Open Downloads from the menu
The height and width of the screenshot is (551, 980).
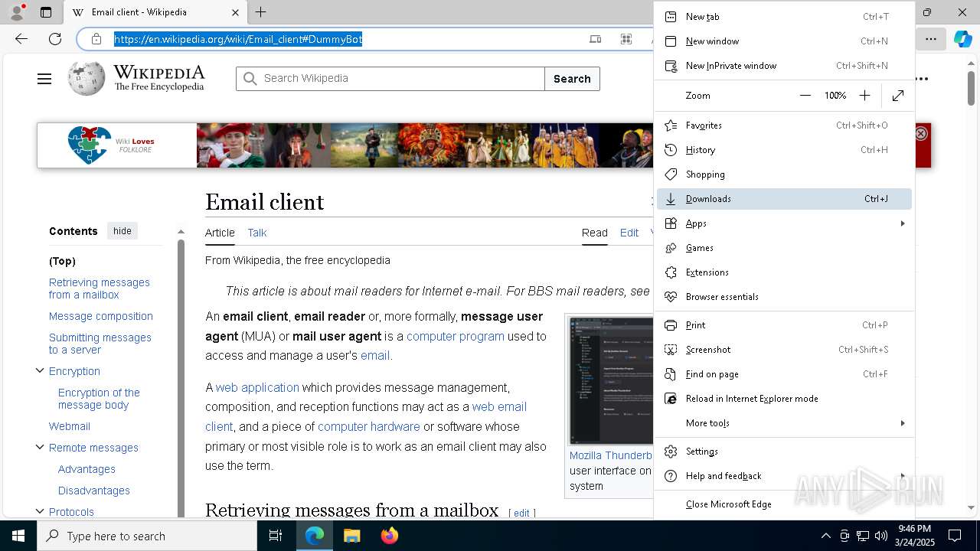[784, 199]
